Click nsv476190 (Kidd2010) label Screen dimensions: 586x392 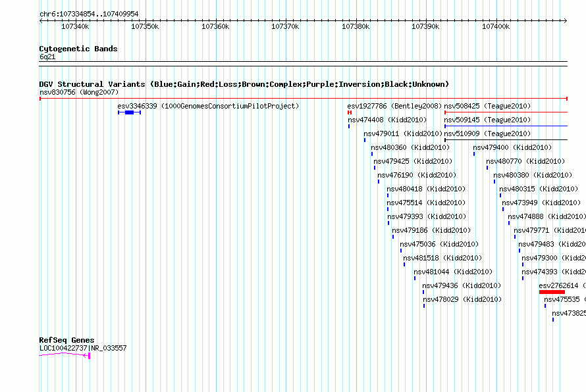pos(417,175)
